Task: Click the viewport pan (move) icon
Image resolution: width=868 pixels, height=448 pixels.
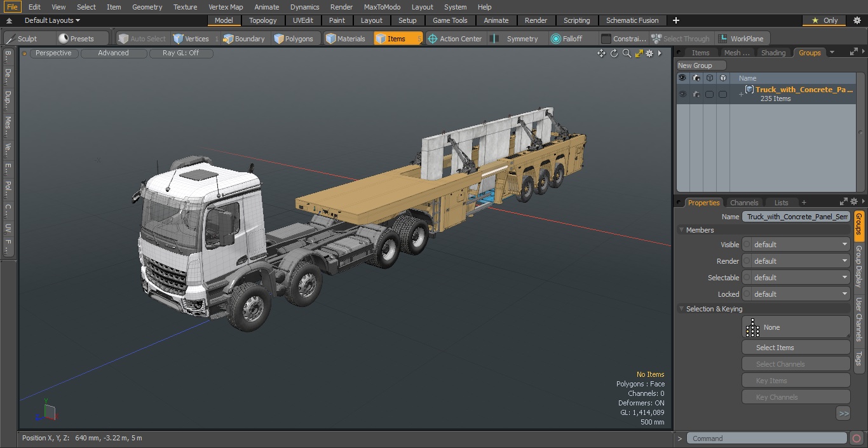Action: click(x=601, y=53)
